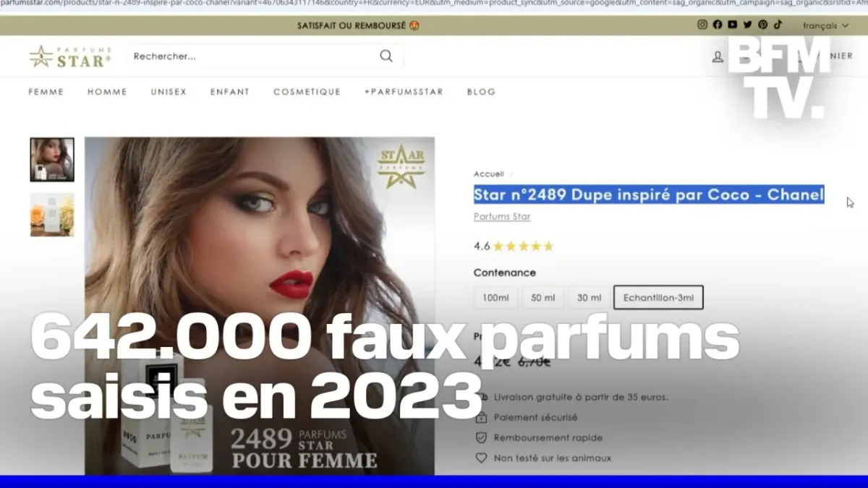Screen dimensions: 868x488
Task: Go back via the Accueil breadcrumb
Action: pos(489,174)
